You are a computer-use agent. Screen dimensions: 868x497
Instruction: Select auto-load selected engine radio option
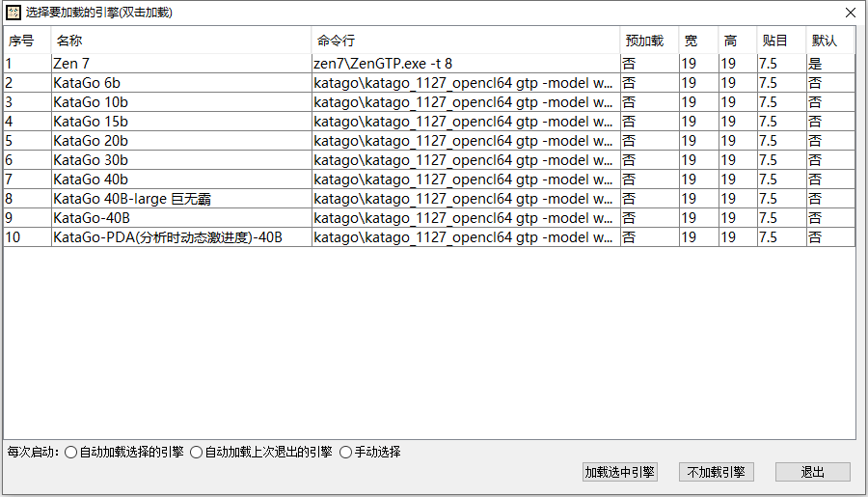(x=71, y=452)
